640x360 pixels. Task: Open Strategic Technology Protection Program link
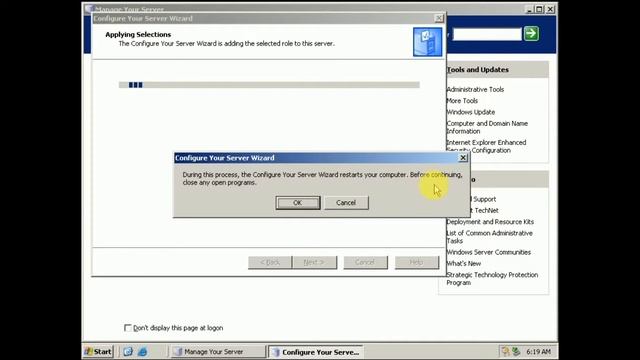click(492, 279)
